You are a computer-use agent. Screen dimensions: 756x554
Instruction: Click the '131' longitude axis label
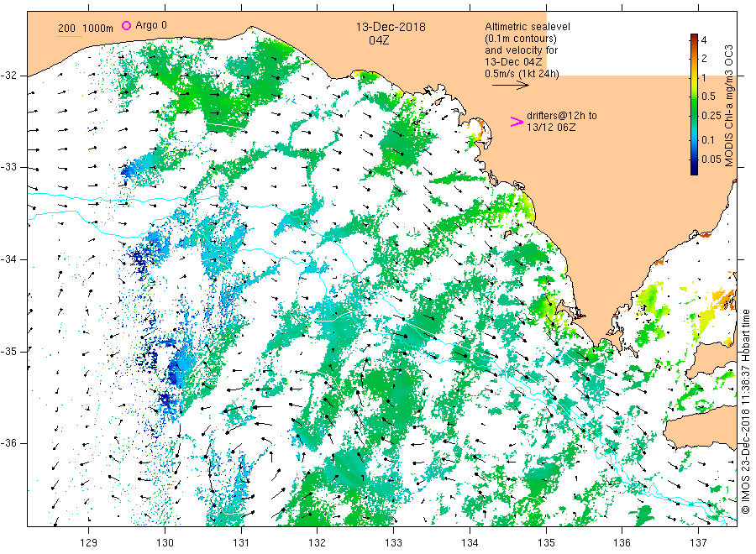241,543
